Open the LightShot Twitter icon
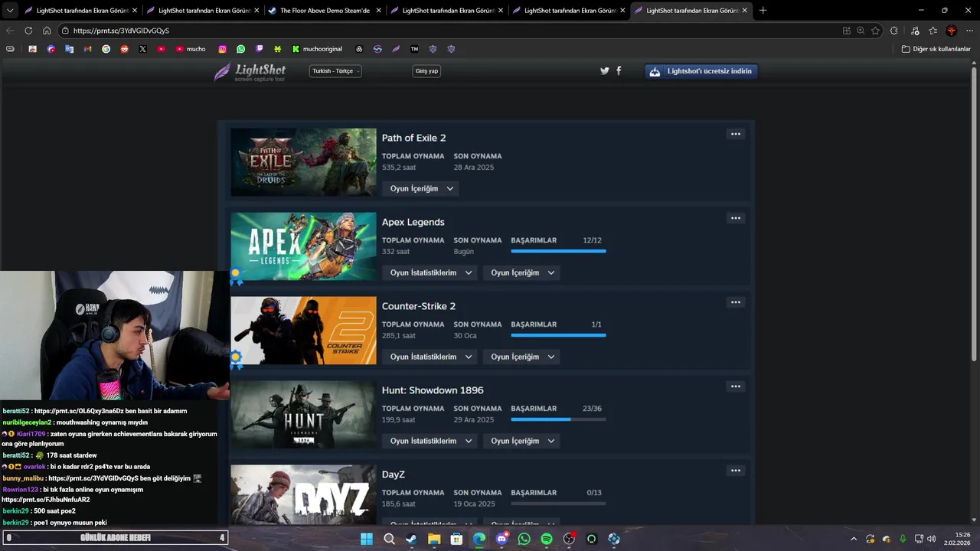Screen dimensions: 980x551 [605, 71]
